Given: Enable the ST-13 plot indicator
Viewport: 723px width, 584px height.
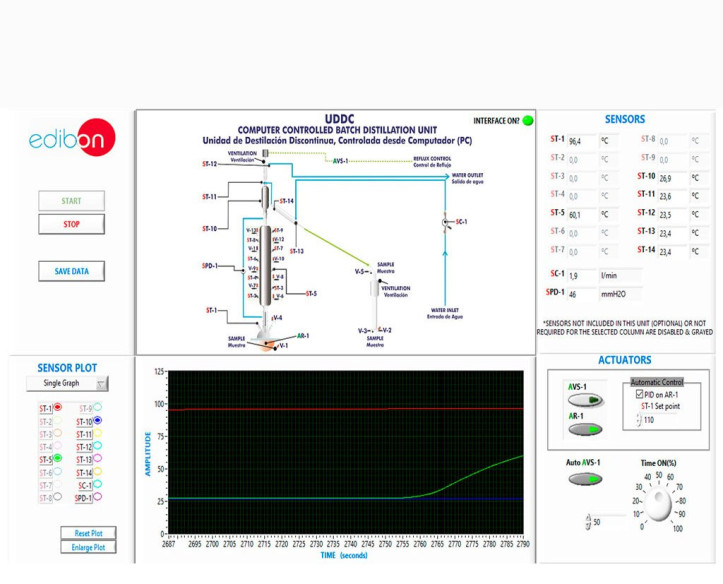Looking at the screenshot, I should click(x=97, y=459).
